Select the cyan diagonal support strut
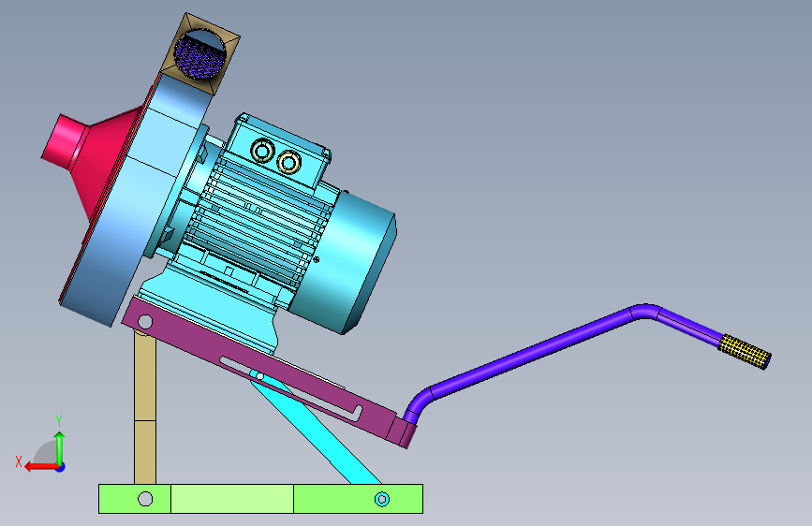The width and height of the screenshot is (812, 526). [x=316, y=427]
